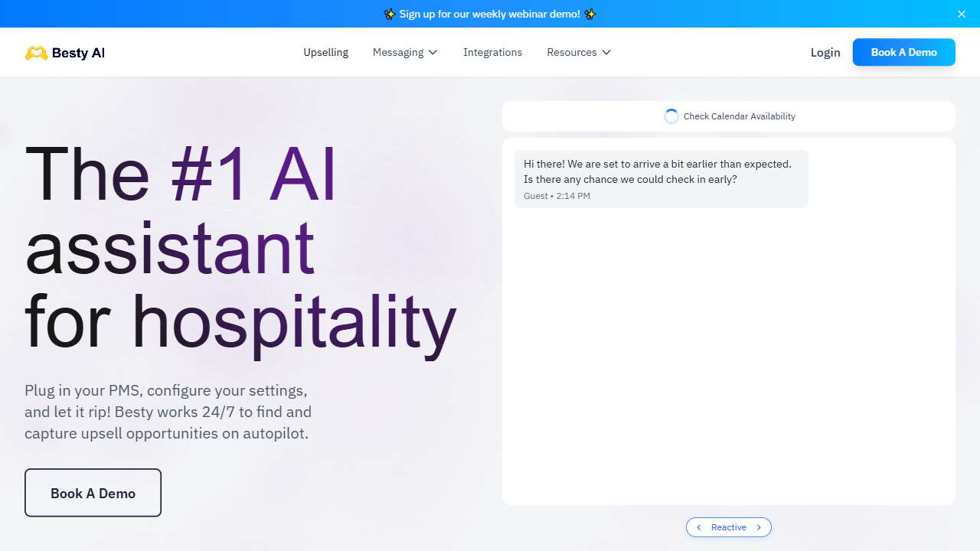Advance to the next mode with the right arrow
Image resolution: width=980 pixels, height=551 pixels.
point(759,527)
